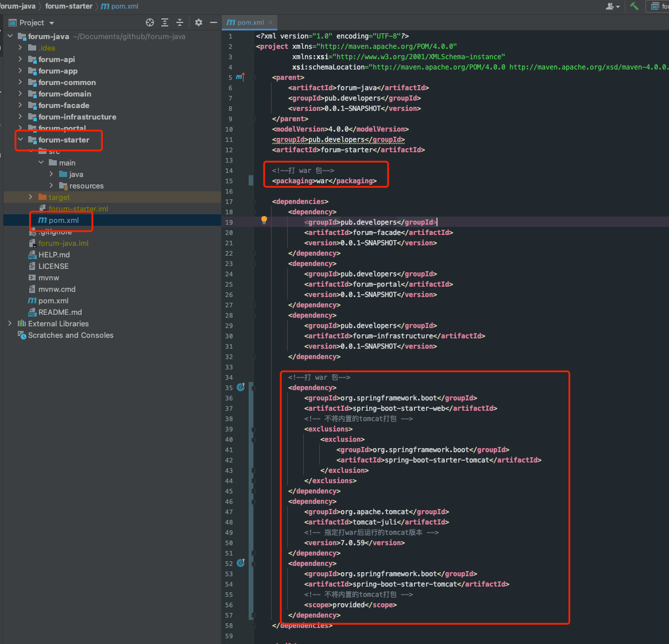Viewport: 669px width, 644px height.
Task: Collapse the forum-java root node
Action: [10, 36]
